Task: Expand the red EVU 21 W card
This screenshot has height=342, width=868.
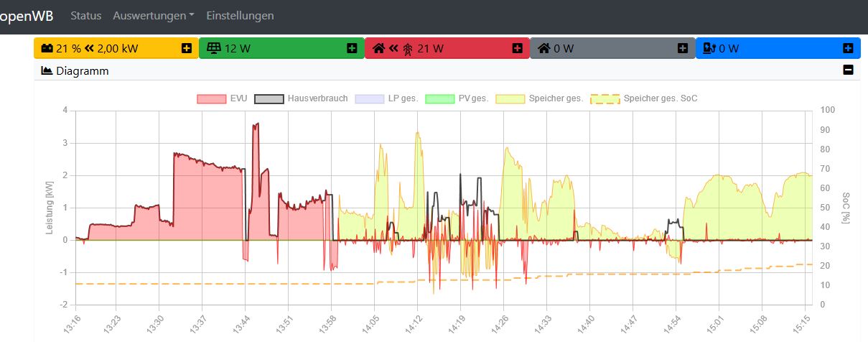Action: (x=517, y=48)
